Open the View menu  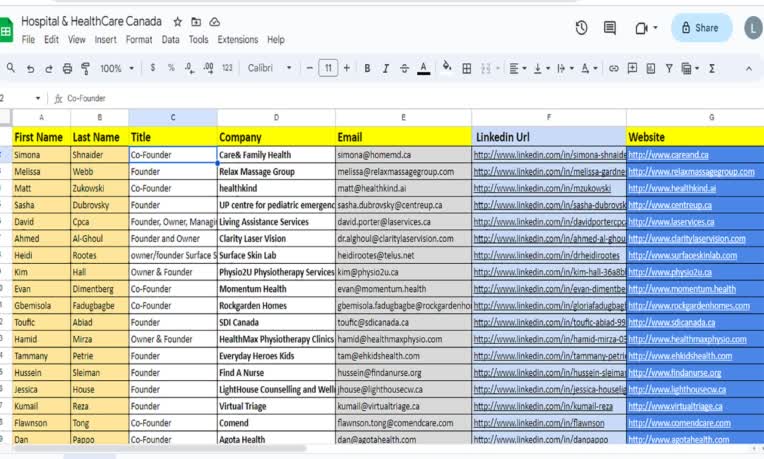coord(76,39)
